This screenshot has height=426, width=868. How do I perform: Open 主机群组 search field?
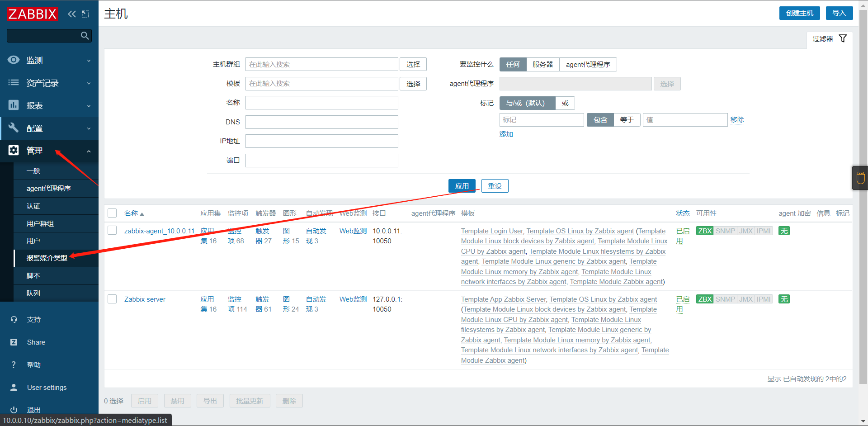point(322,64)
